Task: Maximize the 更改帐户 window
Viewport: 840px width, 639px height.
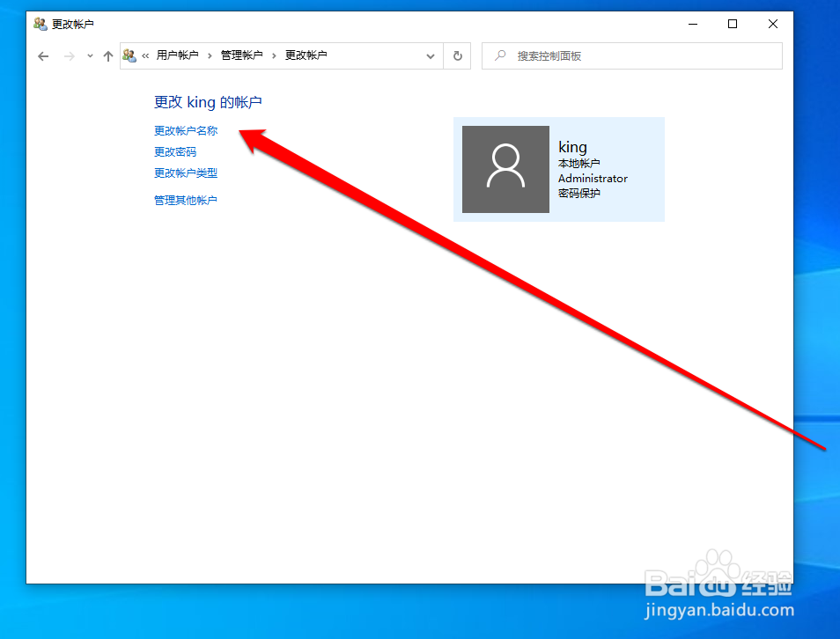Action: (x=733, y=24)
